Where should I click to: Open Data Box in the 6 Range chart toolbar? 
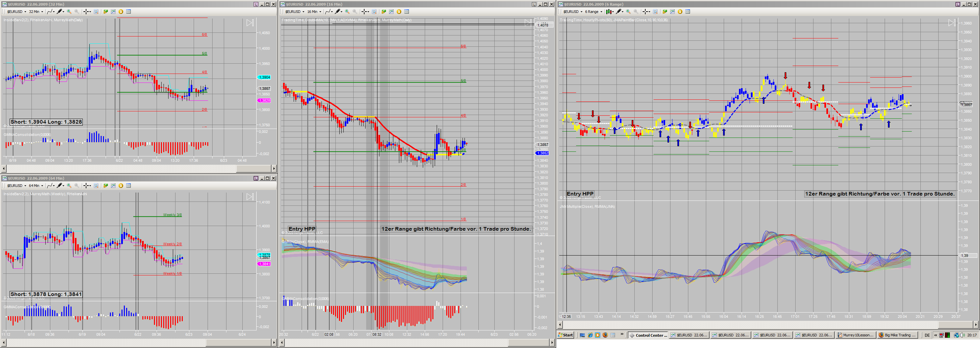pyautogui.click(x=655, y=12)
